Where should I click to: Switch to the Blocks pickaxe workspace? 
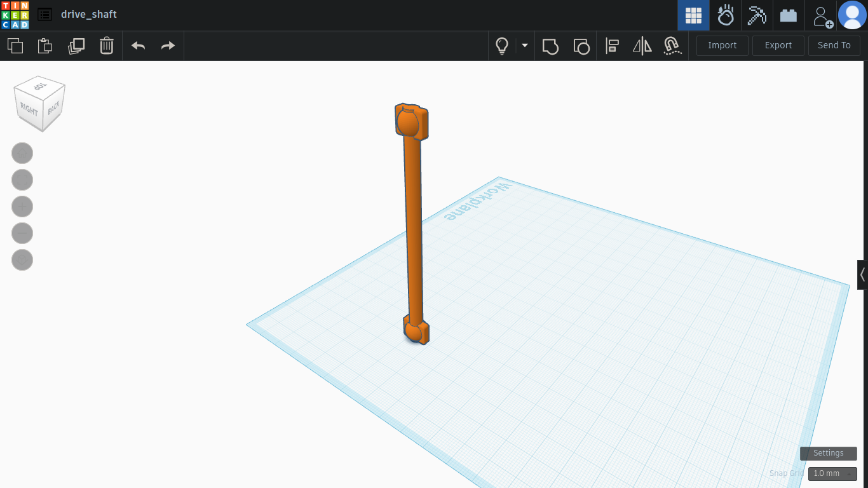pos(757,15)
